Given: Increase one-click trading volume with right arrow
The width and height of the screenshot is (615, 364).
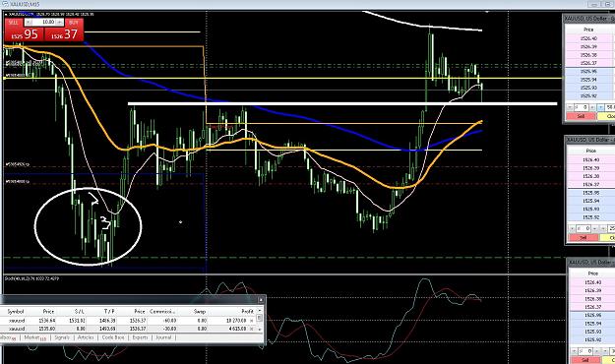Looking at the screenshot, I should pyautogui.click(x=60, y=22).
